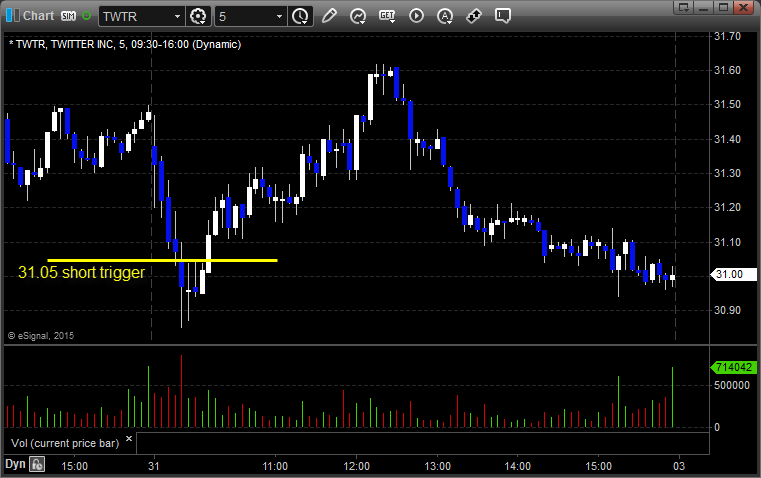Click the 14:00 time axis label
Image resolution: width=761 pixels, height=478 pixels.
click(x=517, y=466)
